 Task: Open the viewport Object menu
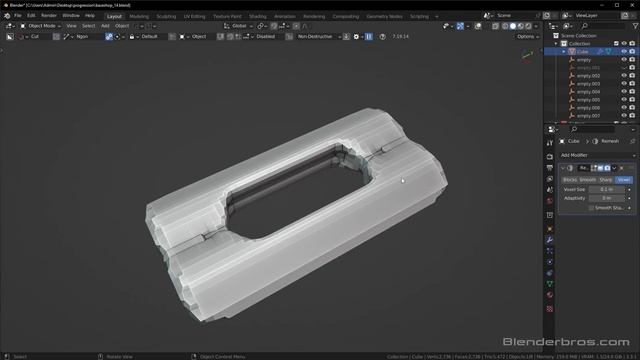pos(122,26)
